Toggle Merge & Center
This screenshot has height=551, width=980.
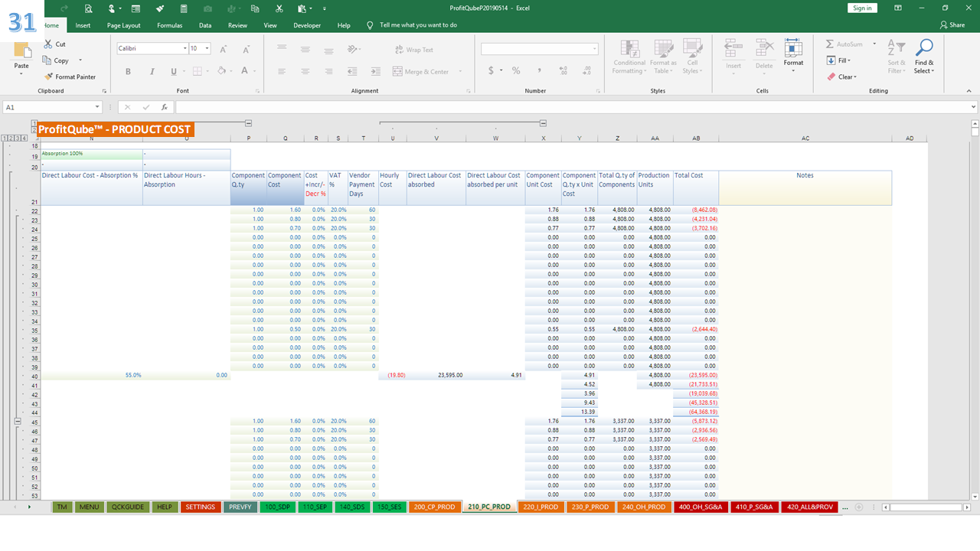(x=420, y=71)
